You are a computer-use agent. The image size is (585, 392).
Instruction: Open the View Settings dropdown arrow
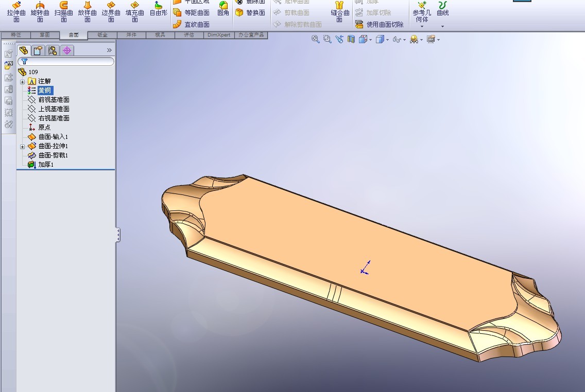(438, 40)
